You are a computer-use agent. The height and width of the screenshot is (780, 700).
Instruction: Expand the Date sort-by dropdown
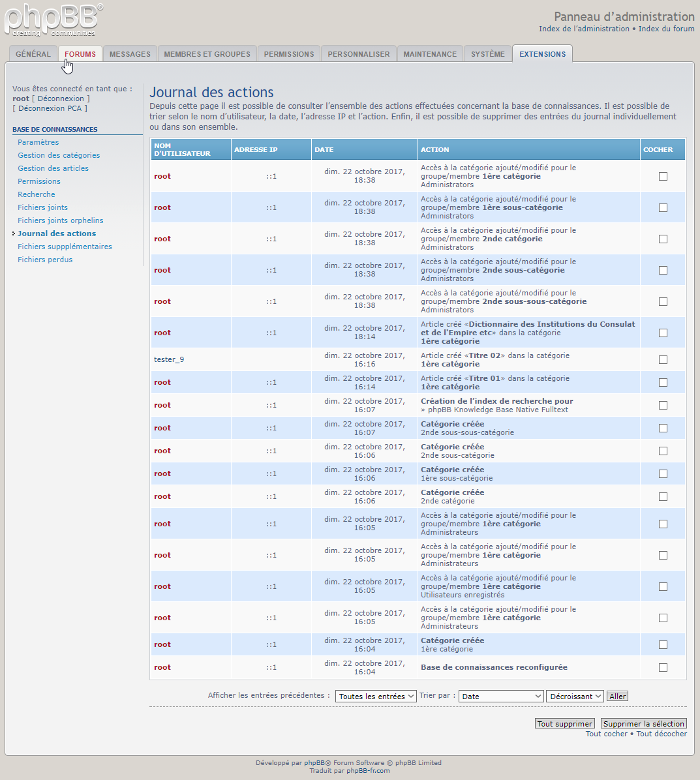(x=501, y=697)
